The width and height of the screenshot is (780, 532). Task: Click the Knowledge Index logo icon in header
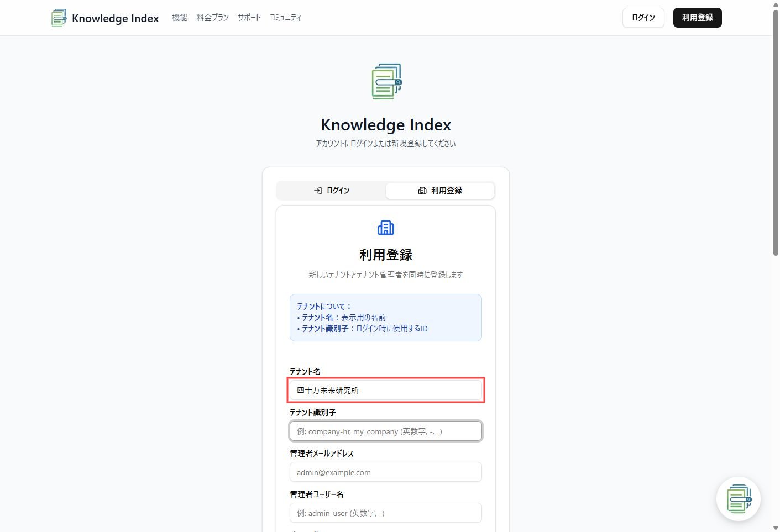59,18
